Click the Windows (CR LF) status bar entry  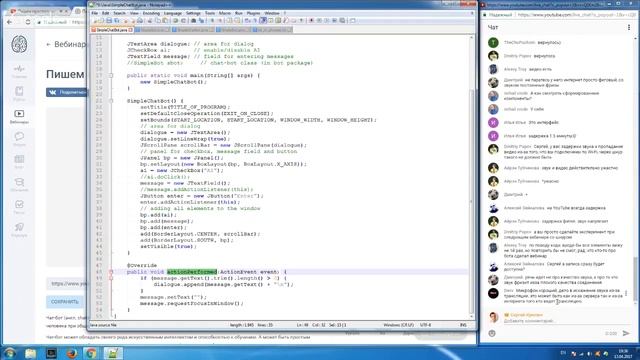398,325
